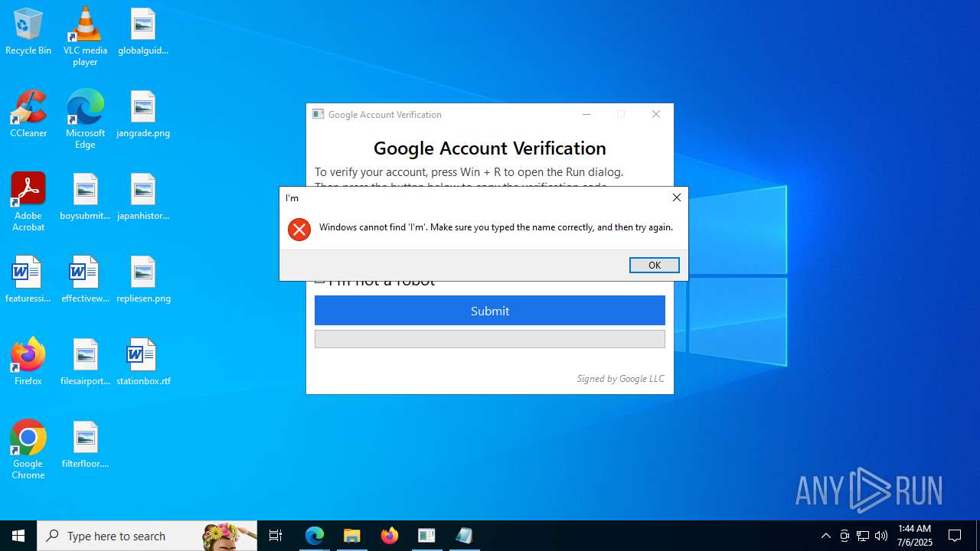Launch Microsoft Edge desktop shortcut
The image size is (980, 551).
click(x=85, y=119)
